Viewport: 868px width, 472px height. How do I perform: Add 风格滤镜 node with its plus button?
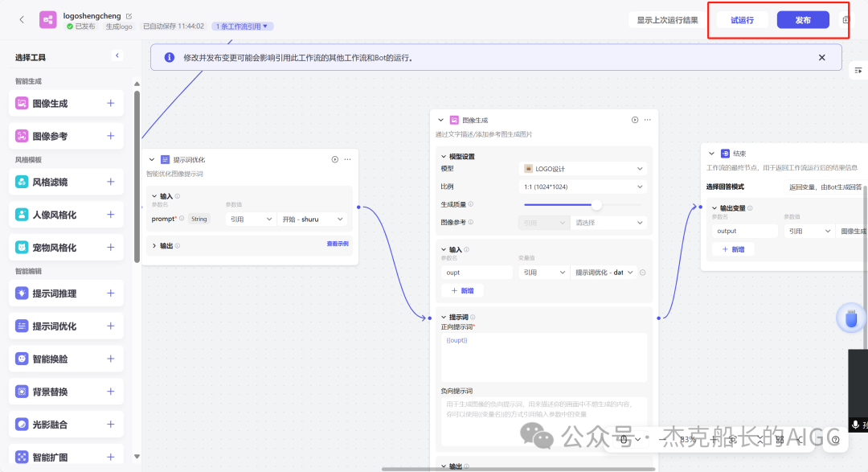tap(111, 182)
